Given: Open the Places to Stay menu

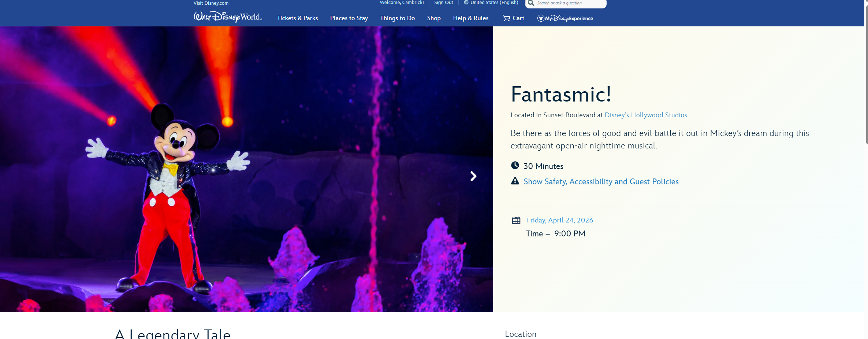Looking at the screenshot, I should pos(349,18).
